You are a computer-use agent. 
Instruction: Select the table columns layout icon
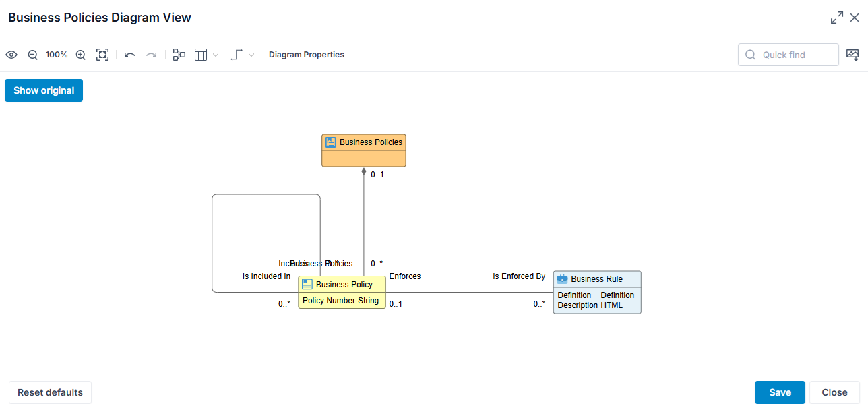pos(201,55)
